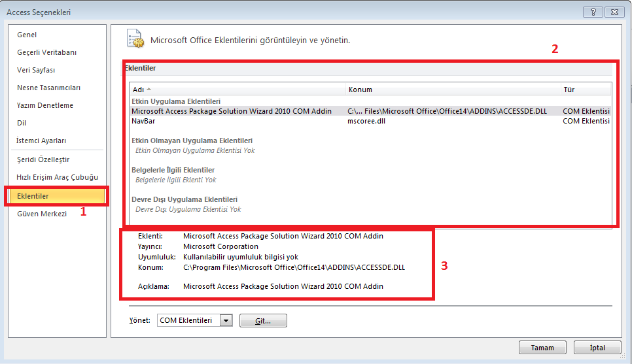Open İstemci Ayarları category
Viewport: 632px width, 364px height.
pyautogui.click(x=41, y=141)
